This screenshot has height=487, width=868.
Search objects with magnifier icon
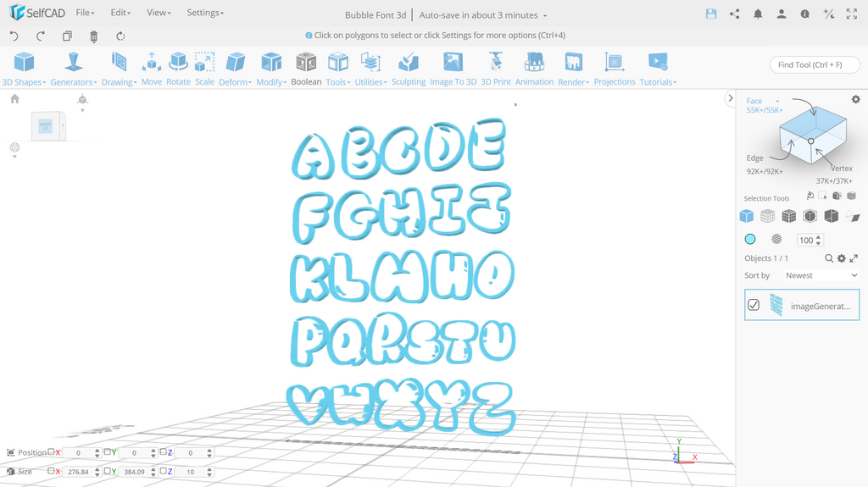(x=829, y=258)
